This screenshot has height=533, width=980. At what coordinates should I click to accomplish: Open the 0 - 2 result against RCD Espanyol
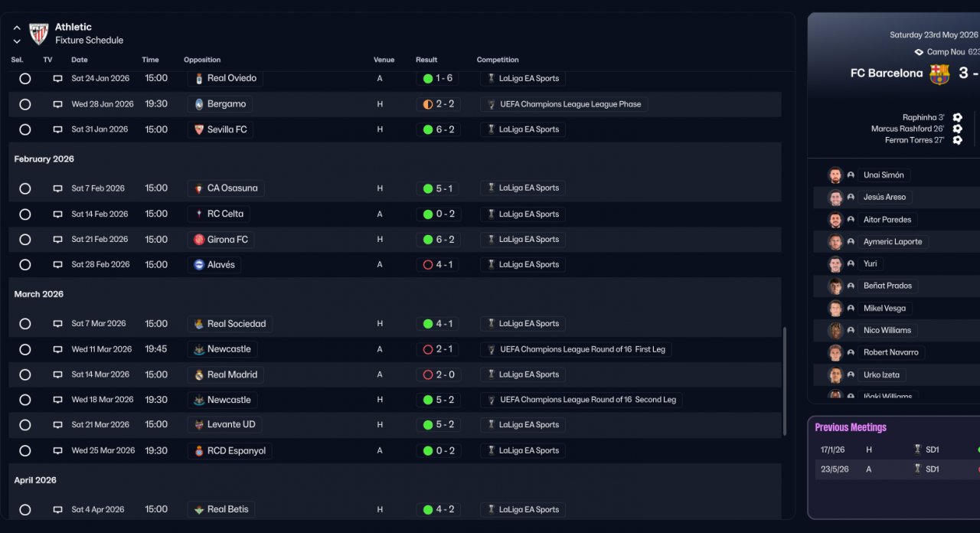point(438,450)
